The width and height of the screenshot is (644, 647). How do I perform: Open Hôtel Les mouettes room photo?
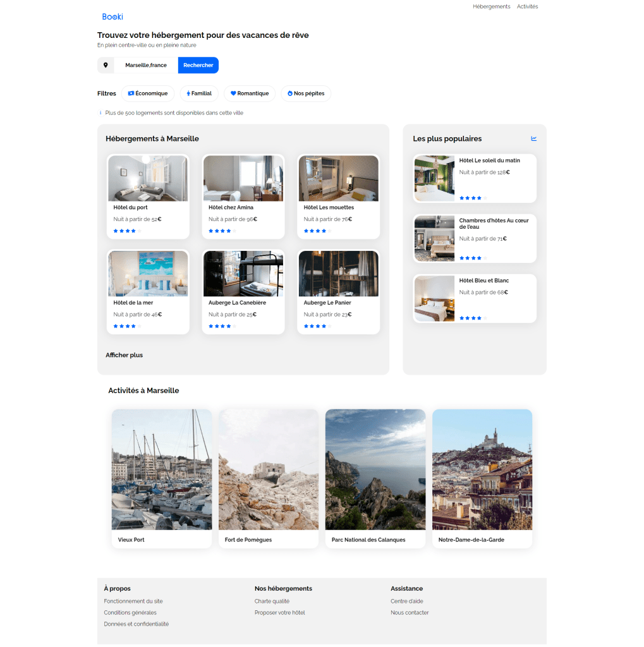[339, 178]
